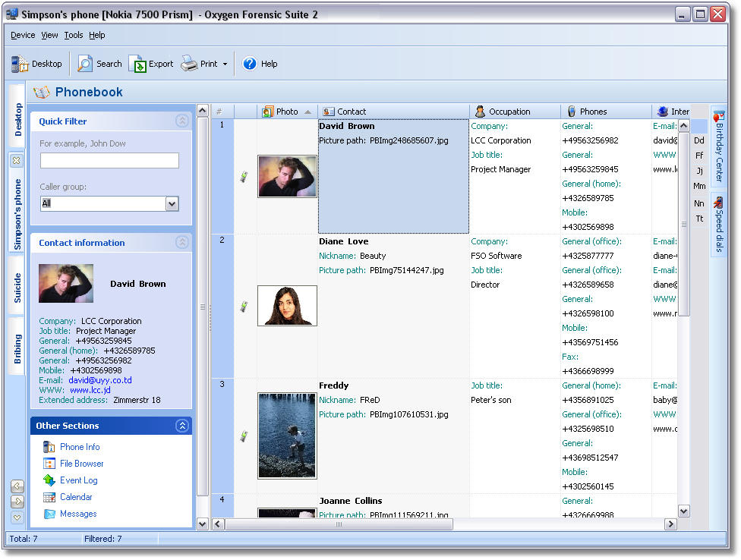Click the Phone Info icon
This screenshot has width=741, height=560.
point(49,447)
